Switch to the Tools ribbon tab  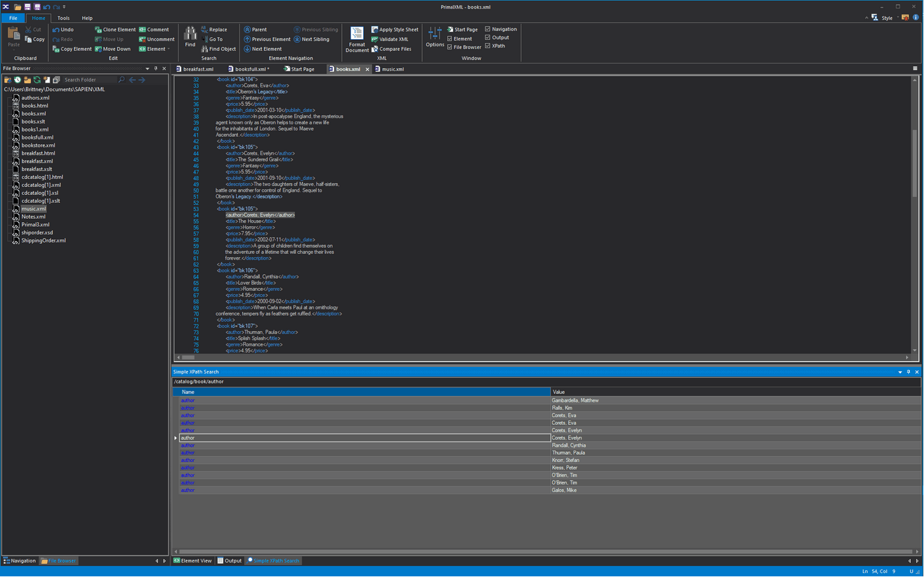click(63, 18)
